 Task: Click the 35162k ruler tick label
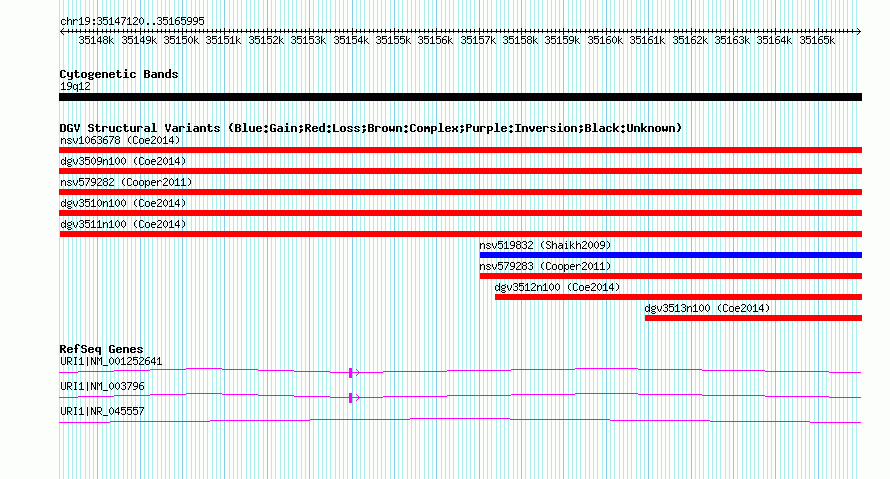click(x=690, y=40)
